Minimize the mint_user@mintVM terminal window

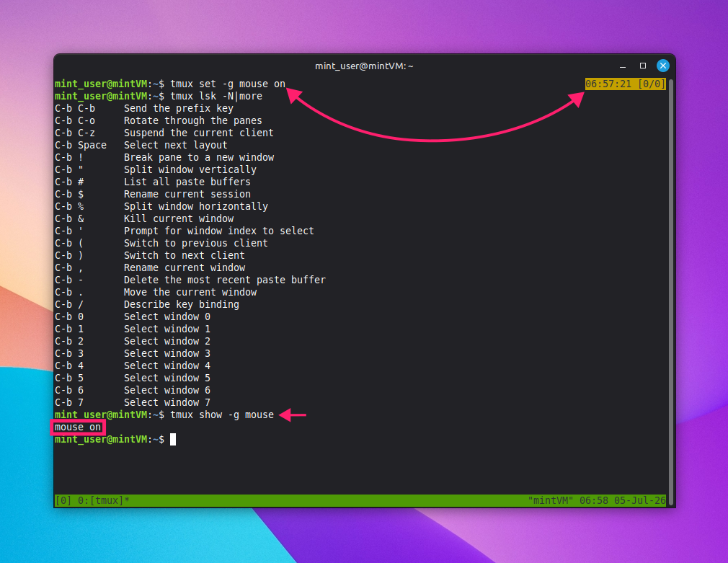tap(623, 66)
